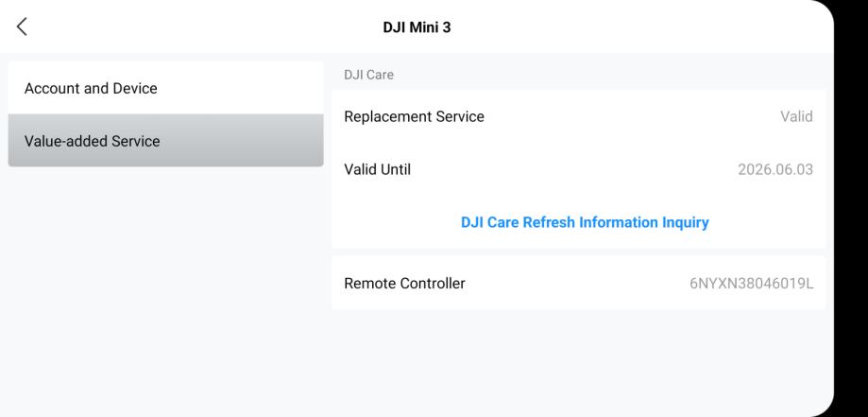Select the Remote Controller label
Image resolution: width=868 pixels, height=417 pixels.
coord(405,283)
